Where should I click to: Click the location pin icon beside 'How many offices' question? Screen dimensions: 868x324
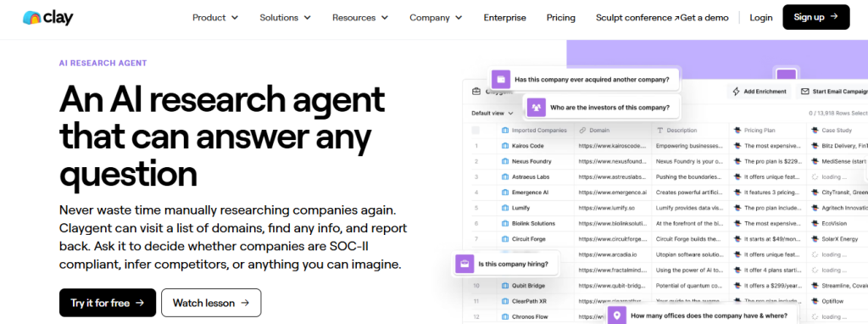pyautogui.click(x=617, y=316)
